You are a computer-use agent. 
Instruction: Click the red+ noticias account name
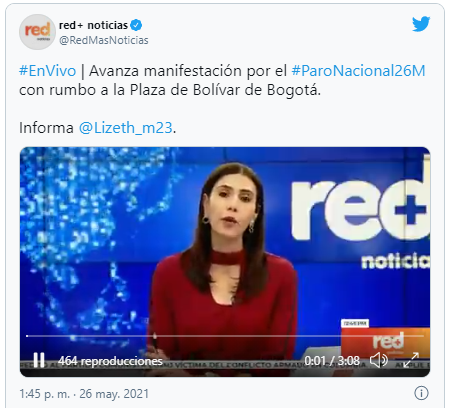point(93,25)
